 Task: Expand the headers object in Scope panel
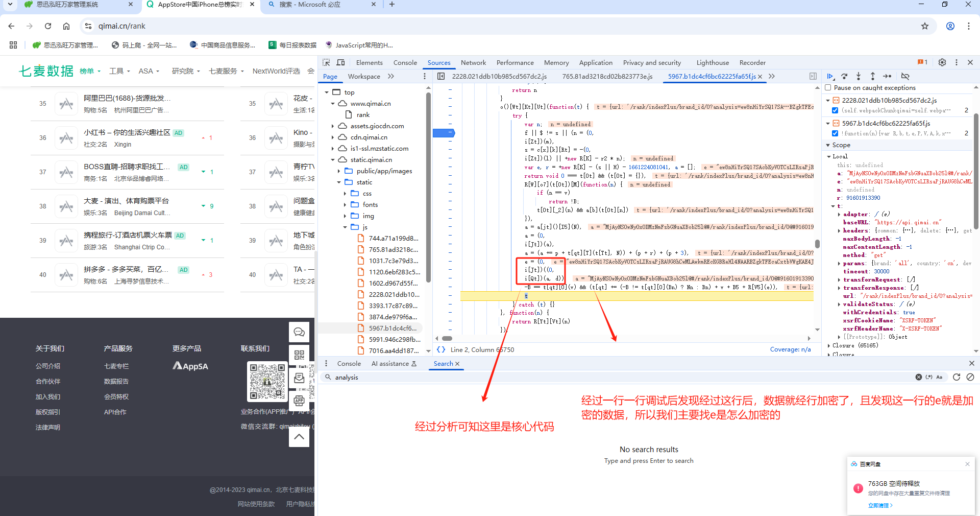840,230
